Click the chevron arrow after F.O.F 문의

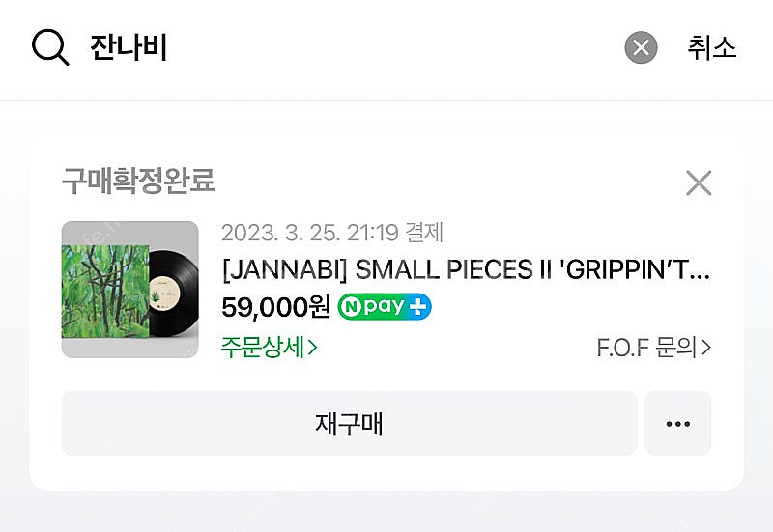[706, 348]
